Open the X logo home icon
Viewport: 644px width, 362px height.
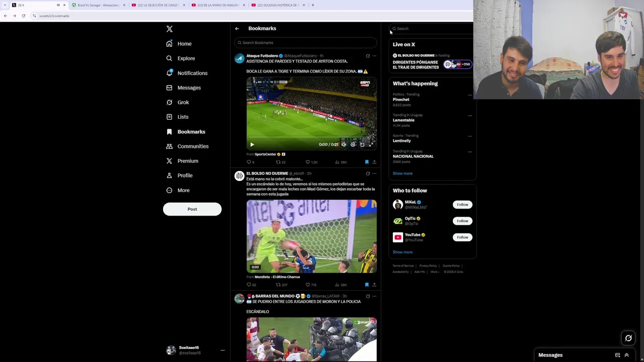(170, 29)
